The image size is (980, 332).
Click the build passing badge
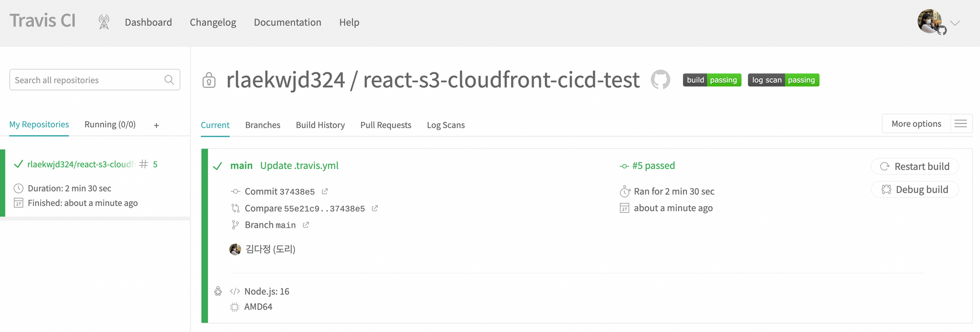click(712, 80)
